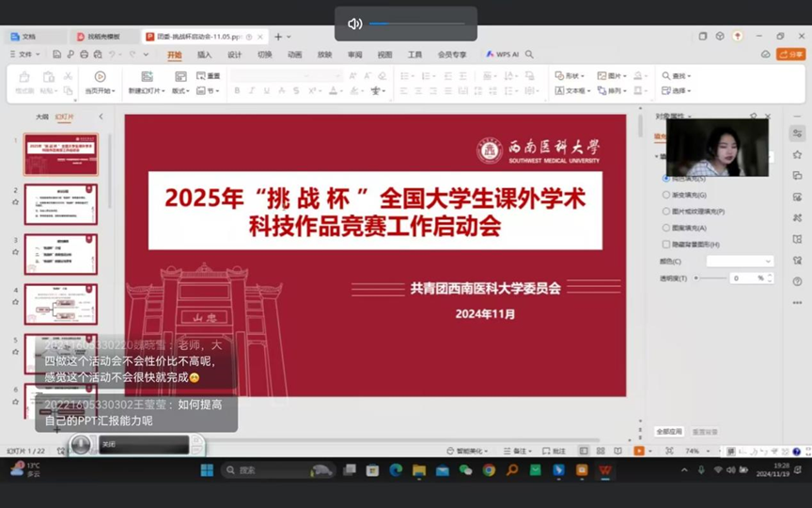Open the Notes (备注) dropdown in status bar
The height and width of the screenshot is (508, 812).
click(x=517, y=451)
